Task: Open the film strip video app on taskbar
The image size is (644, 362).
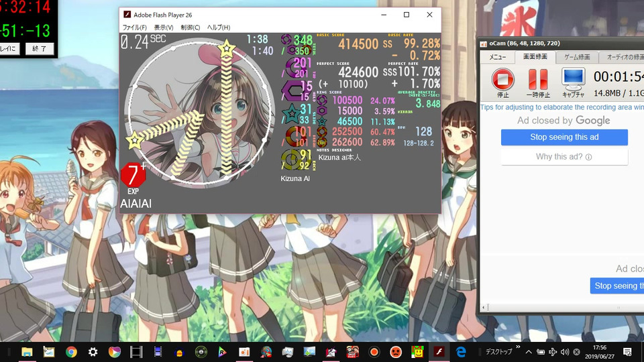Action: (136, 352)
